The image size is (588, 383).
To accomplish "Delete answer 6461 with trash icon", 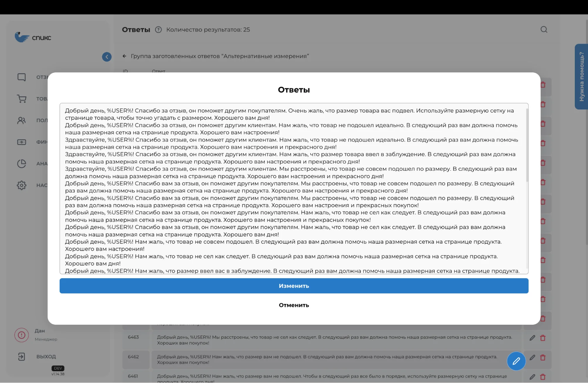I will click(x=543, y=377).
